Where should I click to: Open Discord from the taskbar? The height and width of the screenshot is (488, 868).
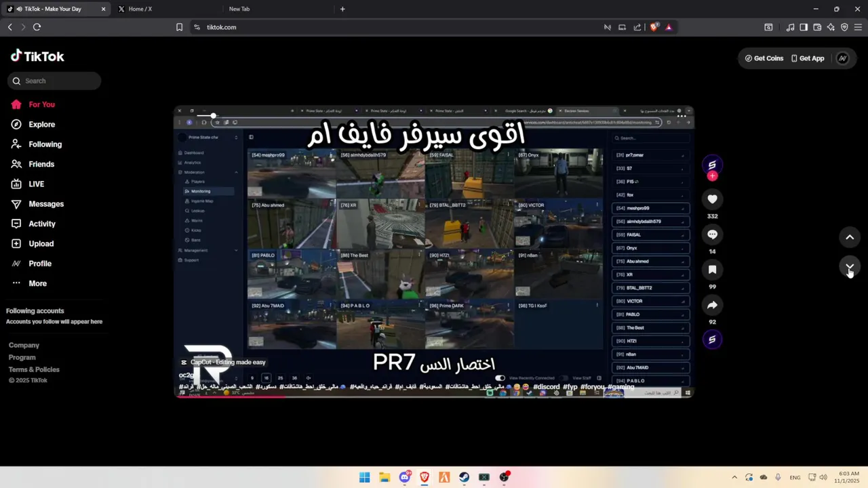point(405,477)
